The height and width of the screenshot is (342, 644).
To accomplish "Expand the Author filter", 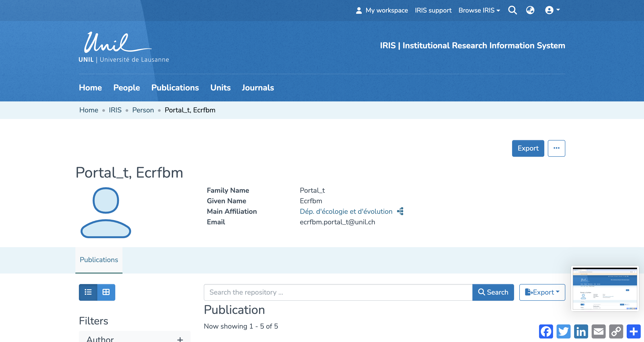I will point(180,339).
